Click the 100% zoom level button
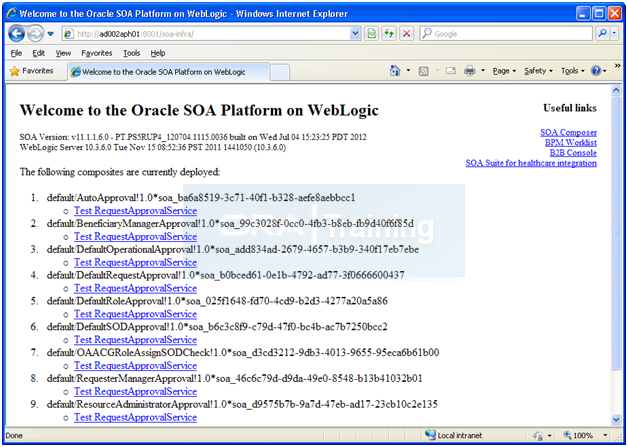 [x=578, y=435]
